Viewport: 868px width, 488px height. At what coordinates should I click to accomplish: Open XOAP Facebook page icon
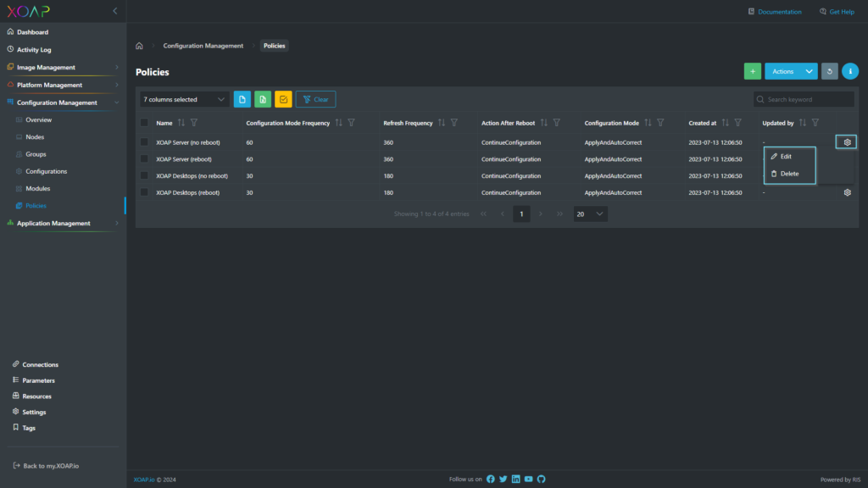coord(491,480)
